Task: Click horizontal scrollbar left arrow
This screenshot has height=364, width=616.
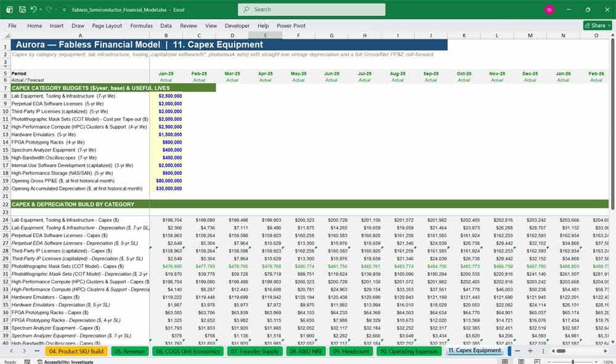Action: (553, 351)
